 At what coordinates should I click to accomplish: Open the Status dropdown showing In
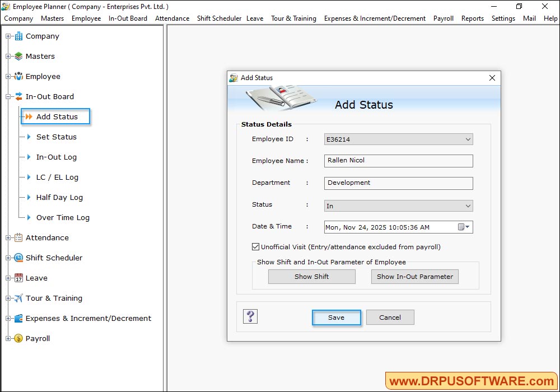[x=468, y=206]
